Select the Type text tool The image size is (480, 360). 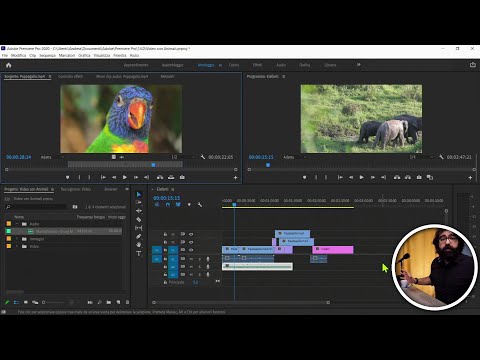(x=139, y=253)
